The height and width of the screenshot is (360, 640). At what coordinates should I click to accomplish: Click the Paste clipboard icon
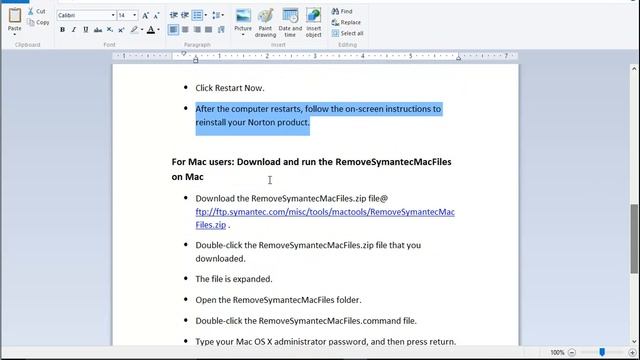pyautogui.click(x=15, y=16)
